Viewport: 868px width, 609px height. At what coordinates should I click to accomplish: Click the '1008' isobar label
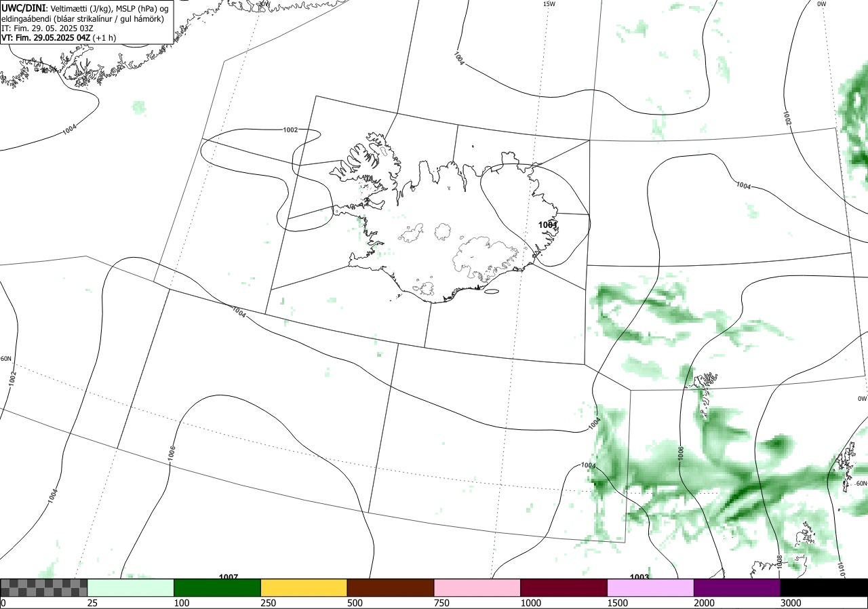[x=779, y=562]
